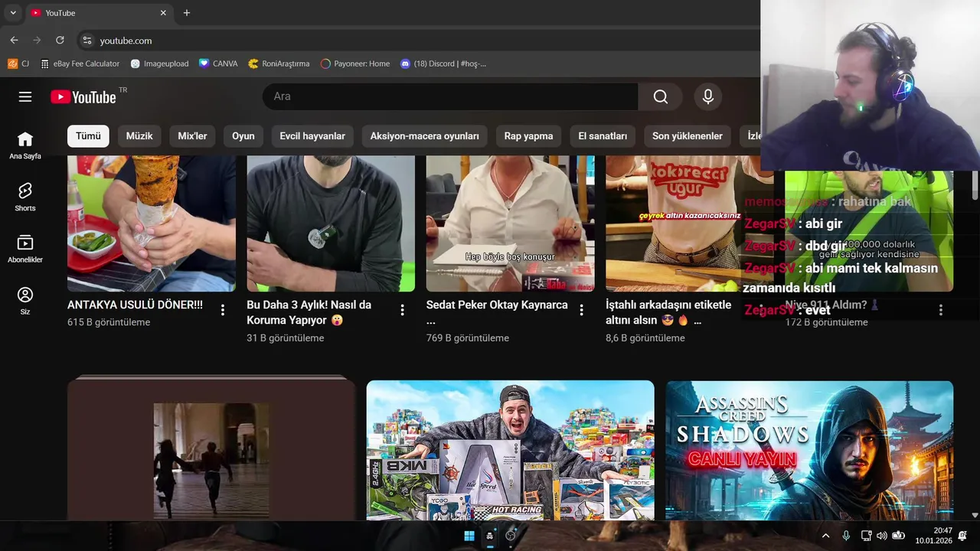Open CJ bookmark
Image resolution: width=980 pixels, height=551 pixels.
(18, 64)
